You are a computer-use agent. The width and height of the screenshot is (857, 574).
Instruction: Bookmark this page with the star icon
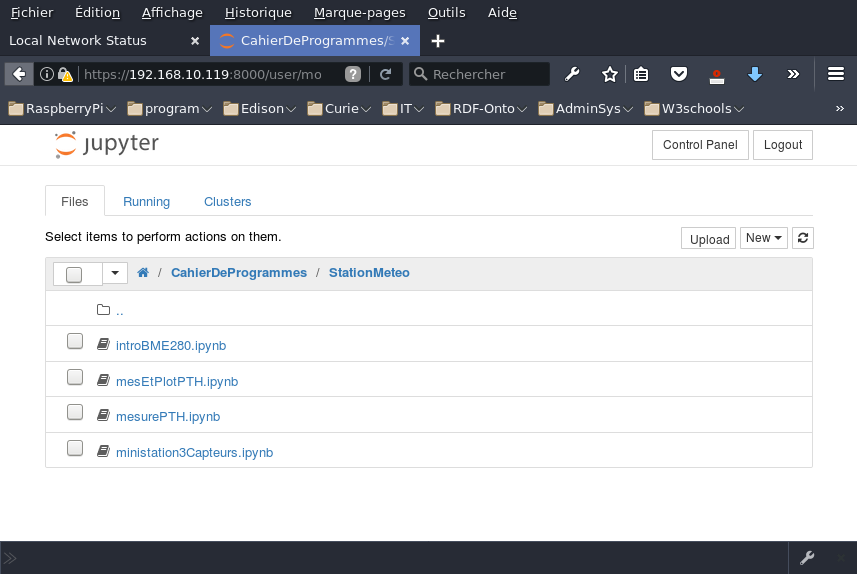[x=609, y=74]
